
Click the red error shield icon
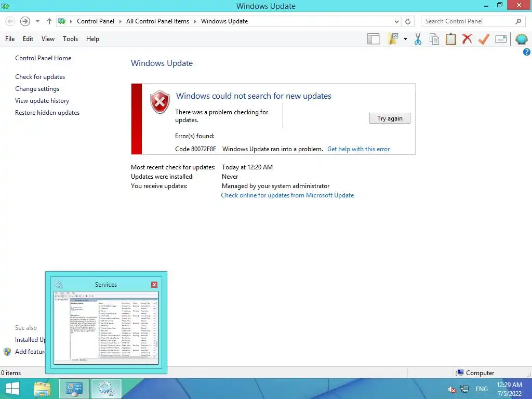160,102
